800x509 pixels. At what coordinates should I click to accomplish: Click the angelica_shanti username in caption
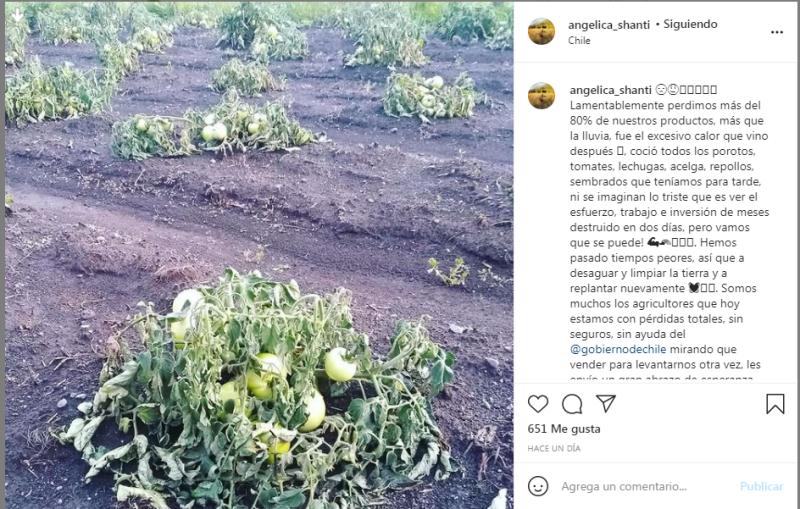pyautogui.click(x=611, y=90)
